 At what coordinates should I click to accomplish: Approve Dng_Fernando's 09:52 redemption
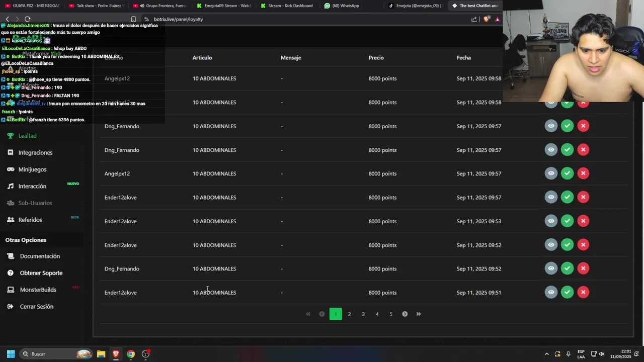[567, 268]
